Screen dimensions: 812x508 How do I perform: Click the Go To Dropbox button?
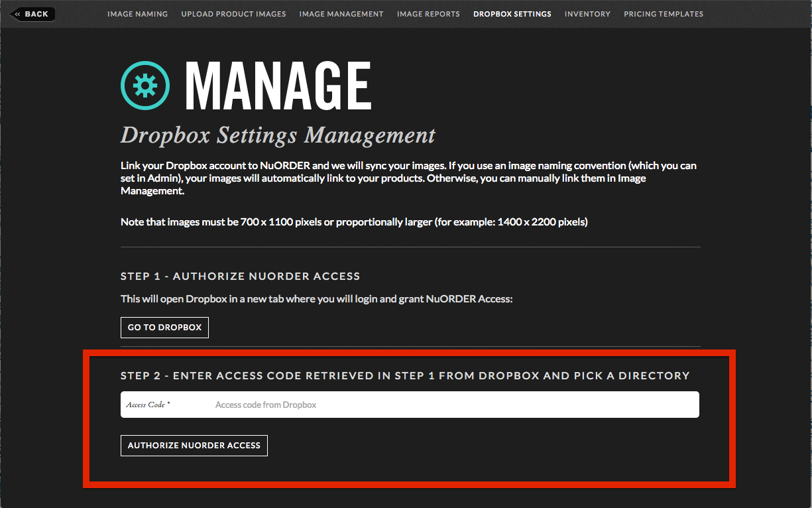(164, 328)
